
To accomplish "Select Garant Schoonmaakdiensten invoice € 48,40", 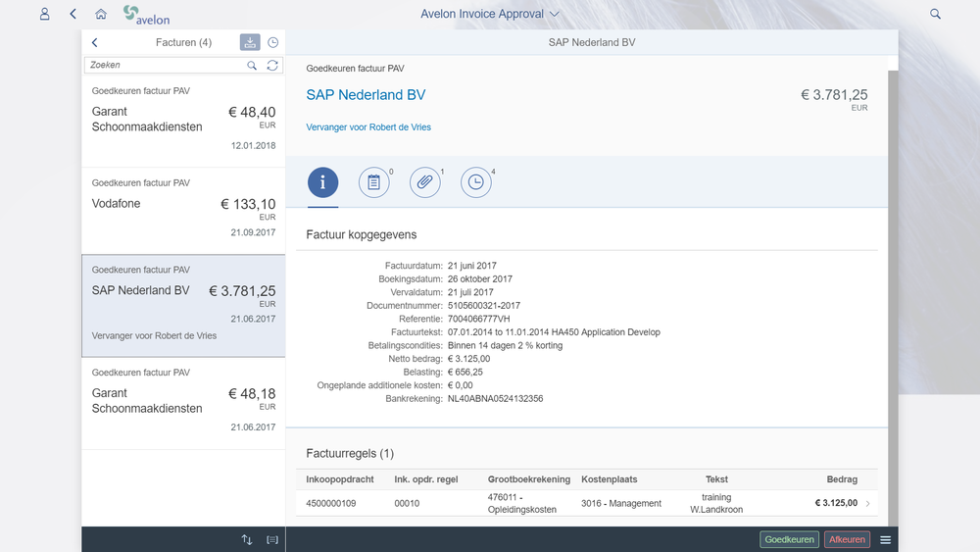I will click(184, 121).
